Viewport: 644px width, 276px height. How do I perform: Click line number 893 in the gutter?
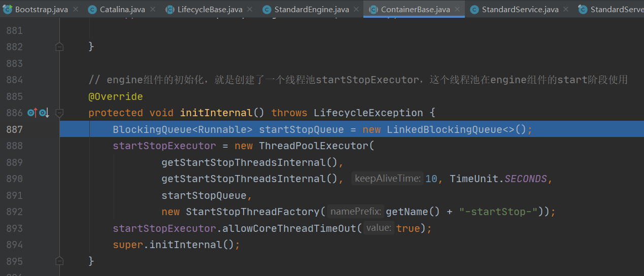[14, 228]
